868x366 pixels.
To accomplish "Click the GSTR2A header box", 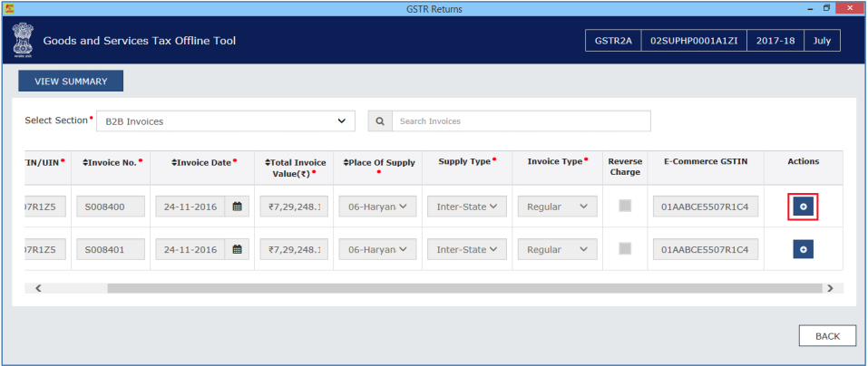I will tap(613, 41).
